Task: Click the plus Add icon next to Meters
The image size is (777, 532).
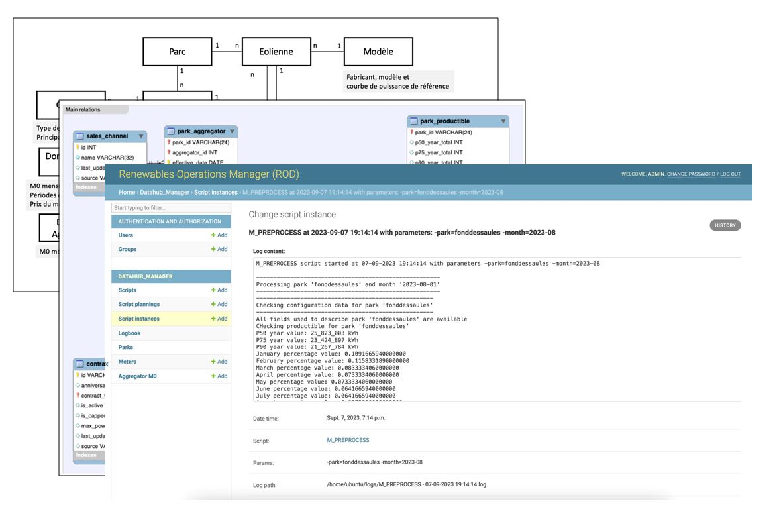Action: [x=213, y=362]
